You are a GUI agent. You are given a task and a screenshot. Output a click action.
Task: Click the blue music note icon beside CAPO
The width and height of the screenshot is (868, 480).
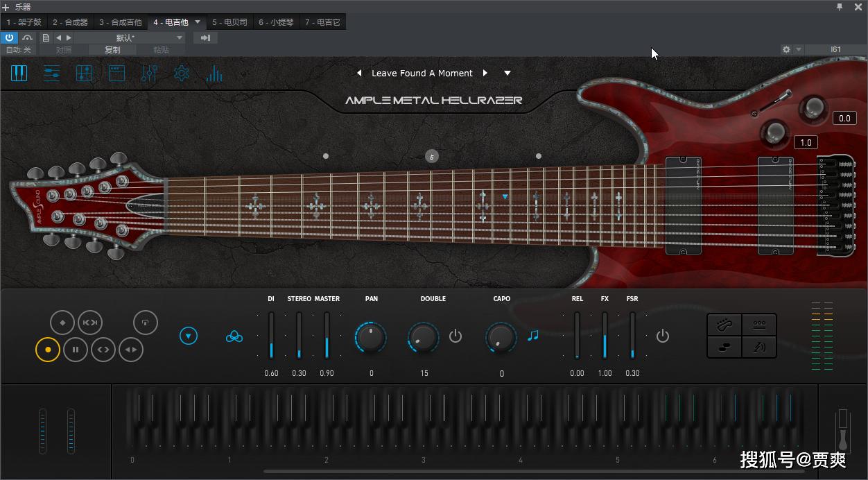[x=532, y=336]
